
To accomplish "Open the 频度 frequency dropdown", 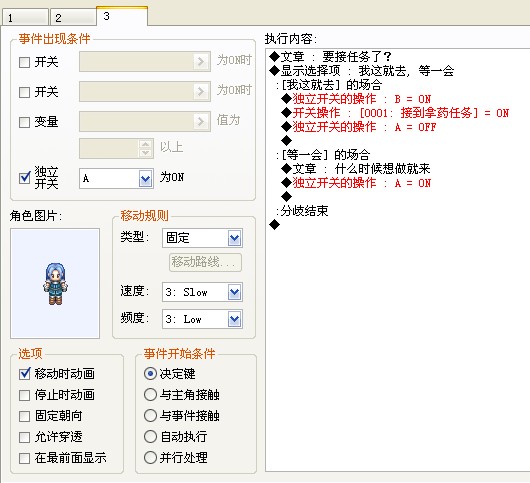I will tap(235, 319).
